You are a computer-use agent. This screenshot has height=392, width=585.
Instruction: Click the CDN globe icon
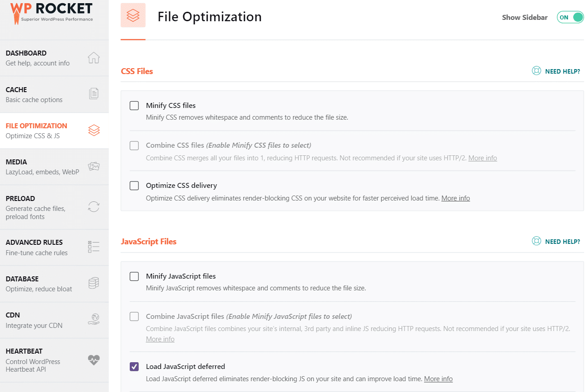click(x=94, y=319)
